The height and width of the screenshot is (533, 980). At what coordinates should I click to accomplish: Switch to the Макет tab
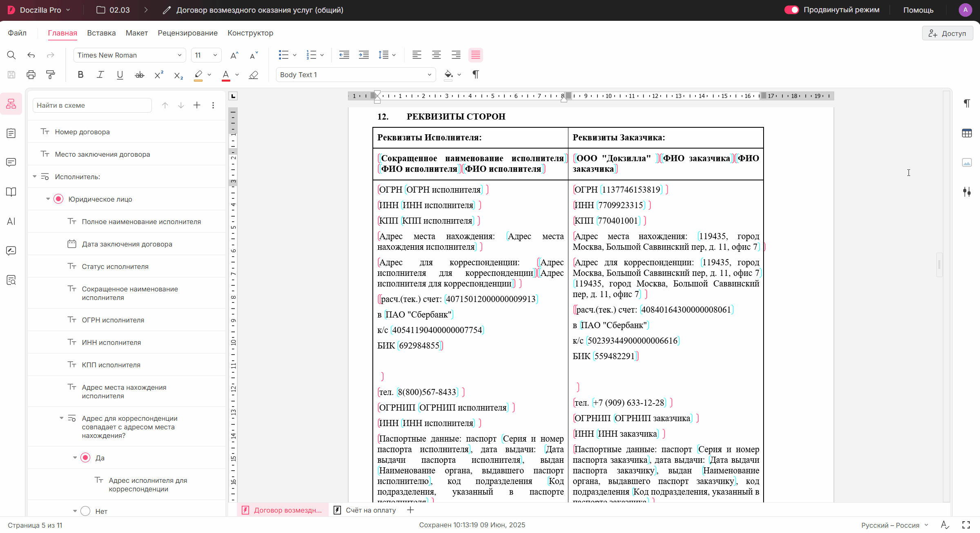tap(137, 33)
